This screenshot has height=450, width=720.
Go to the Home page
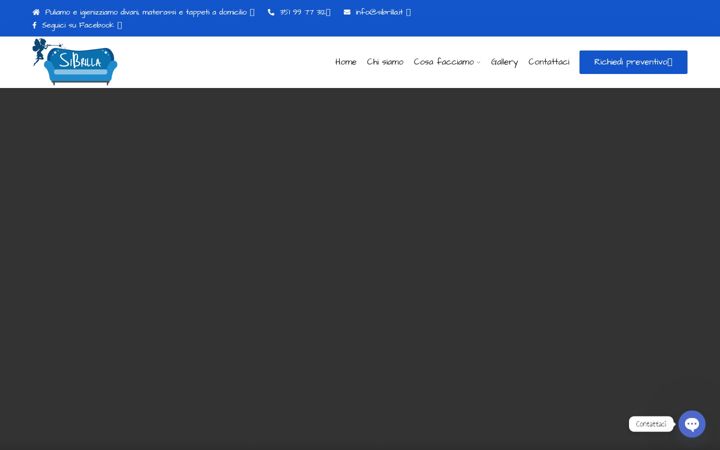(x=346, y=62)
